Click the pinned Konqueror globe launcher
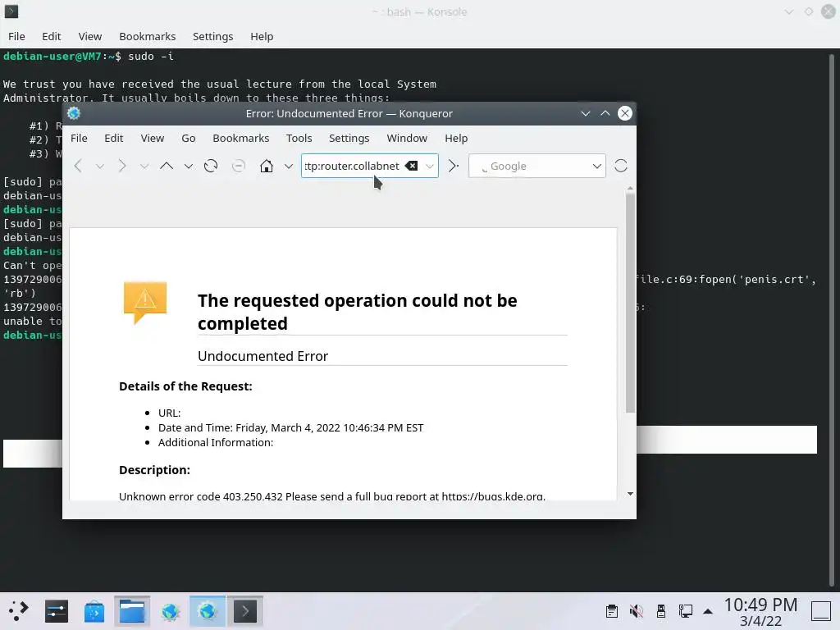The width and height of the screenshot is (840, 630). click(170, 610)
